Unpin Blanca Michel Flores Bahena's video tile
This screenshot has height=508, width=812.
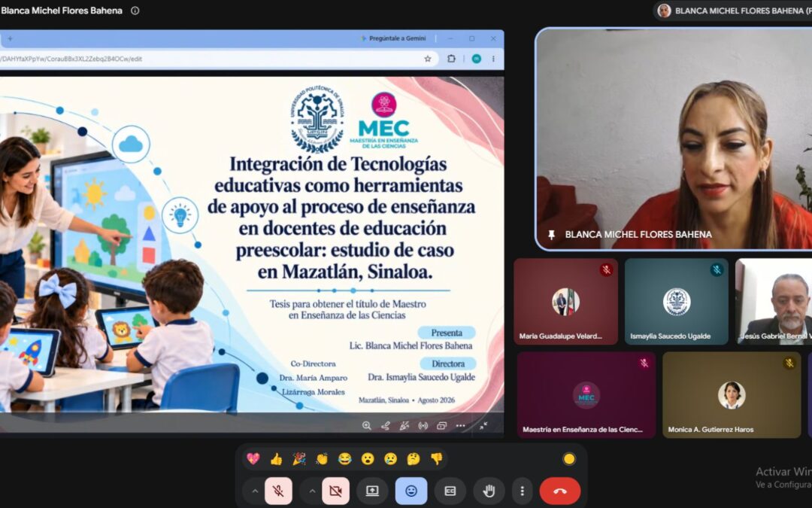click(552, 235)
